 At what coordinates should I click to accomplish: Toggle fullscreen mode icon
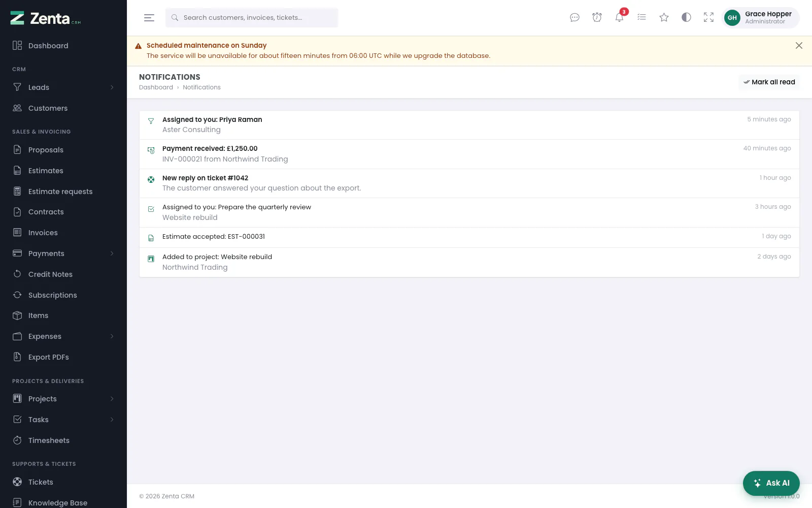click(708, 18)
